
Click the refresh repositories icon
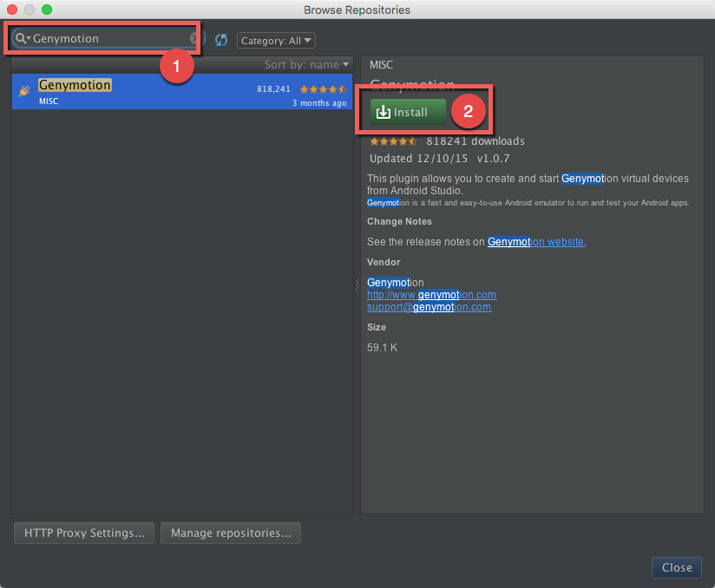(220, 39)
